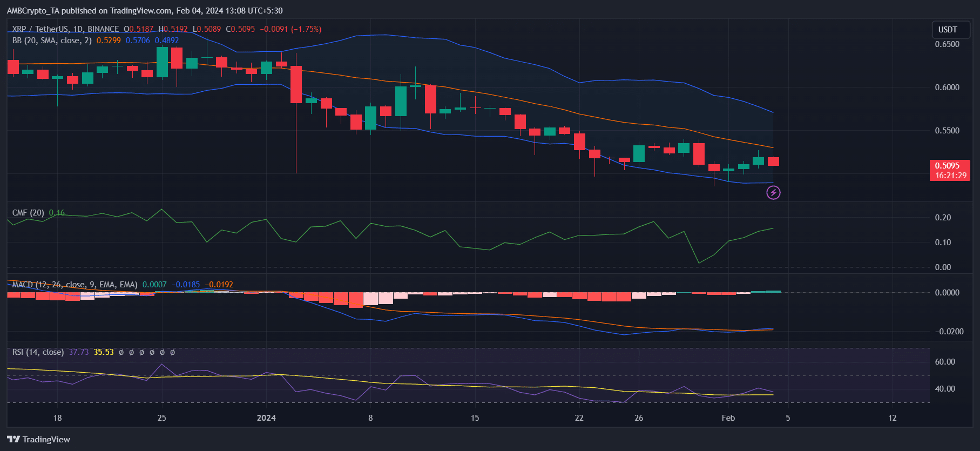
Task: Click the 18 date label on time axis
Action: 57,418
